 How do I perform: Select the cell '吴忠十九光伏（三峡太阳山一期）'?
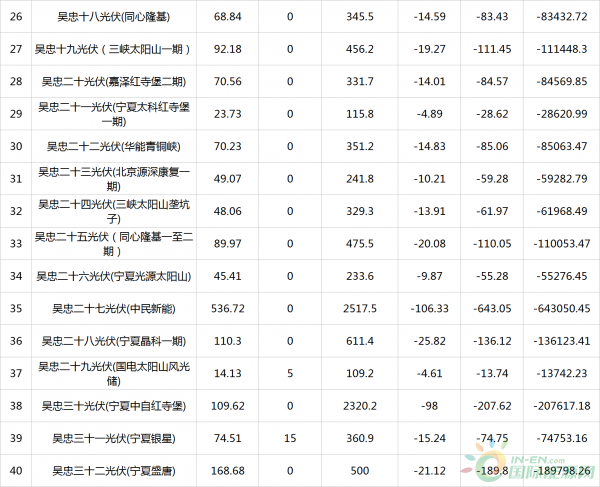[x=114, y=49]
